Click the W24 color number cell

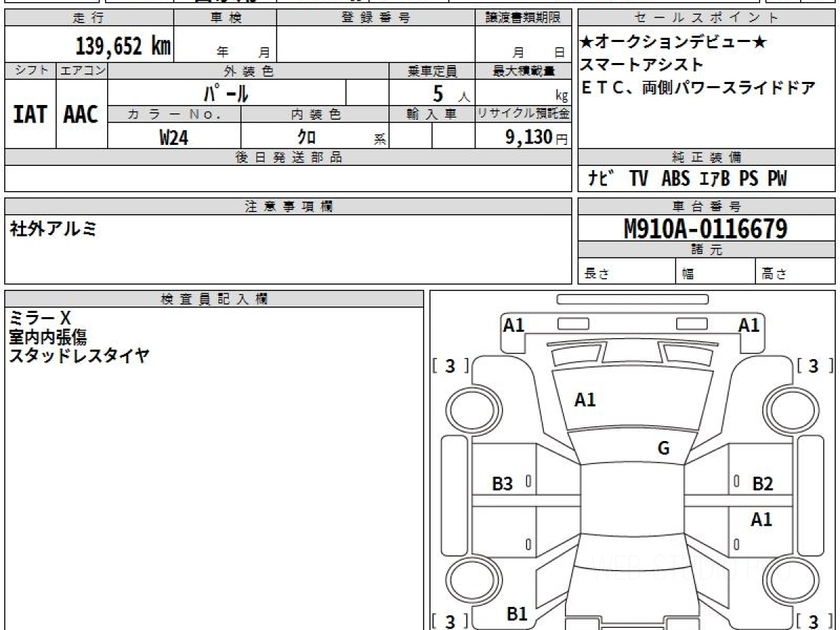tap(174, 138)
